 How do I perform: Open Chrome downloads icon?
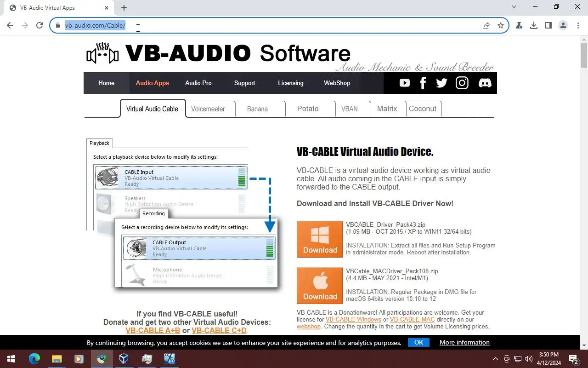534,25
